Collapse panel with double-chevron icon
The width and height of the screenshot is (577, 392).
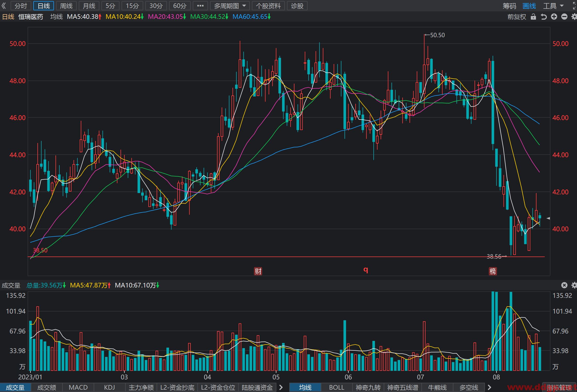point(4,6)
